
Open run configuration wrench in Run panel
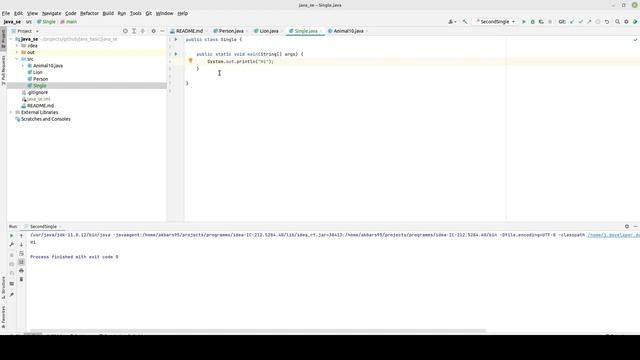tap(11, 244)
